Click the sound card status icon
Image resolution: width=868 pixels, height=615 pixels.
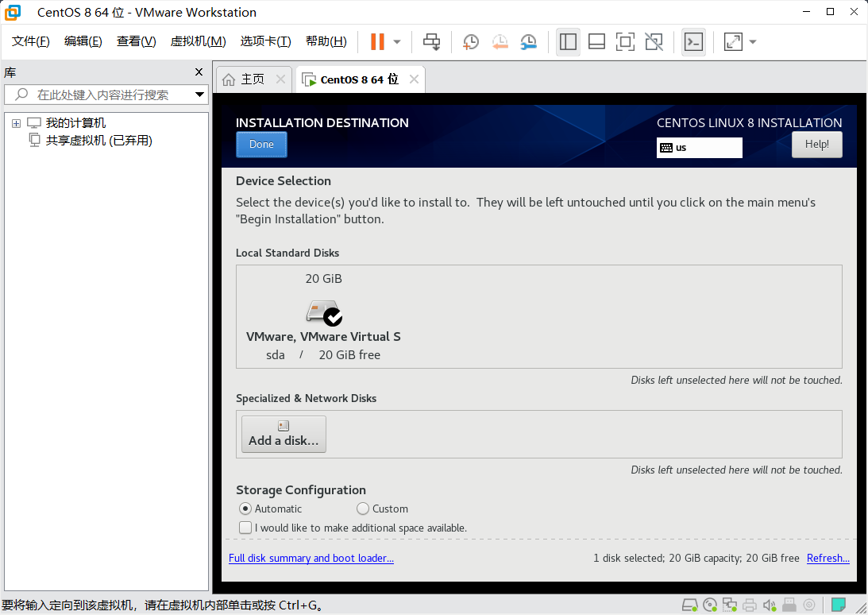tap(770, 605)
